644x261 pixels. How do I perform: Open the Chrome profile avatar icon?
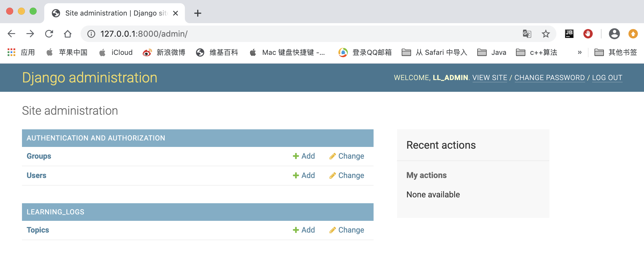click(x=614, y=34)
